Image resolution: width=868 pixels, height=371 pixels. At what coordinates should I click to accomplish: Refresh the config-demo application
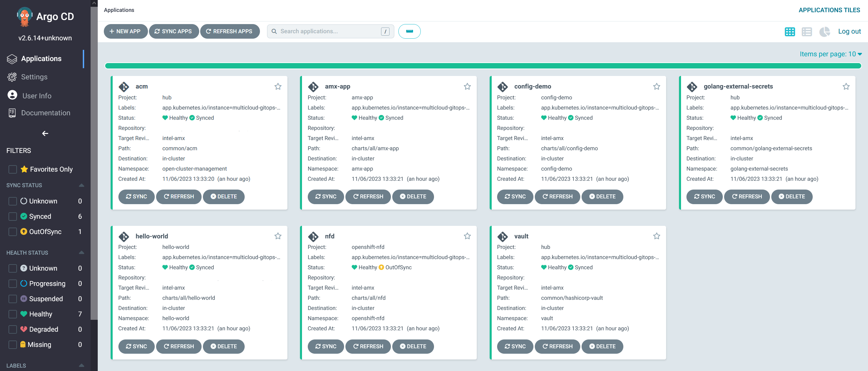pos(558,197)
